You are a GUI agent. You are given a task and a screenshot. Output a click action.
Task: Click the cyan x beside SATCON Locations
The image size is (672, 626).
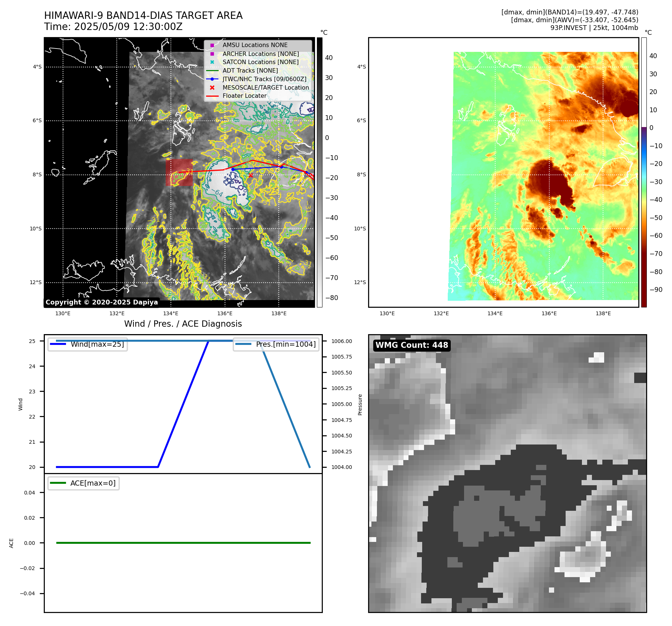[212, 62]
